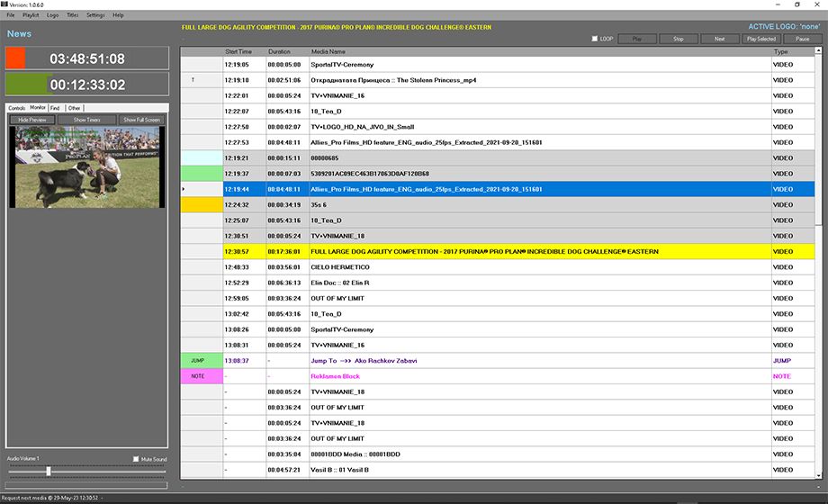Enable the LOOP checkbox

tap(595, 39)
